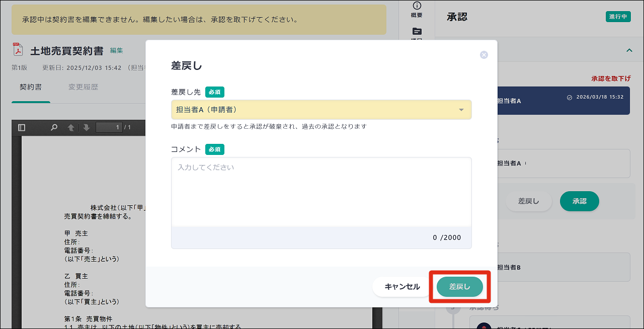This screenshot has height=329, width=644.
Task: Switch to the 変更履歴 tab
Action: coord(83,88)
